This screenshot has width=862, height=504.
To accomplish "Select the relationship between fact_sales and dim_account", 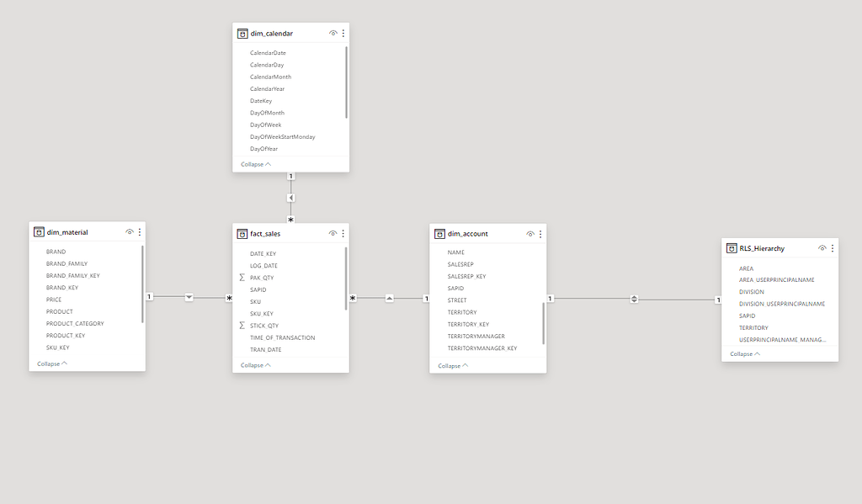I will (x=389, y=297).
